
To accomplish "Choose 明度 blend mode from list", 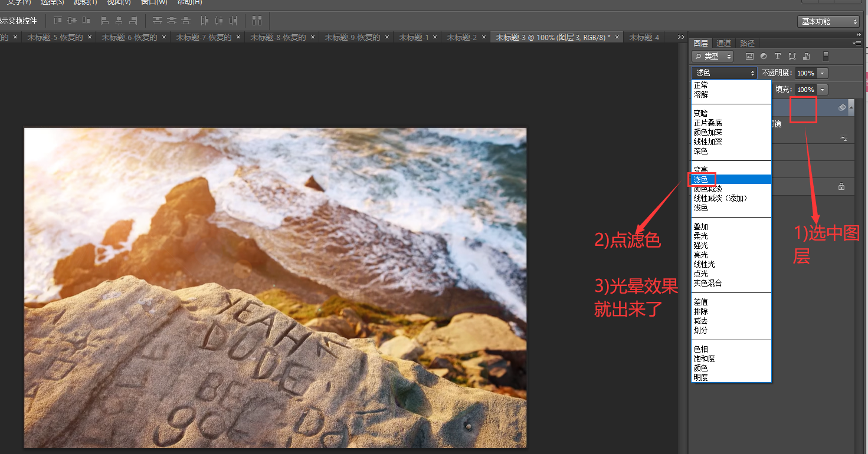I will 731,377.
